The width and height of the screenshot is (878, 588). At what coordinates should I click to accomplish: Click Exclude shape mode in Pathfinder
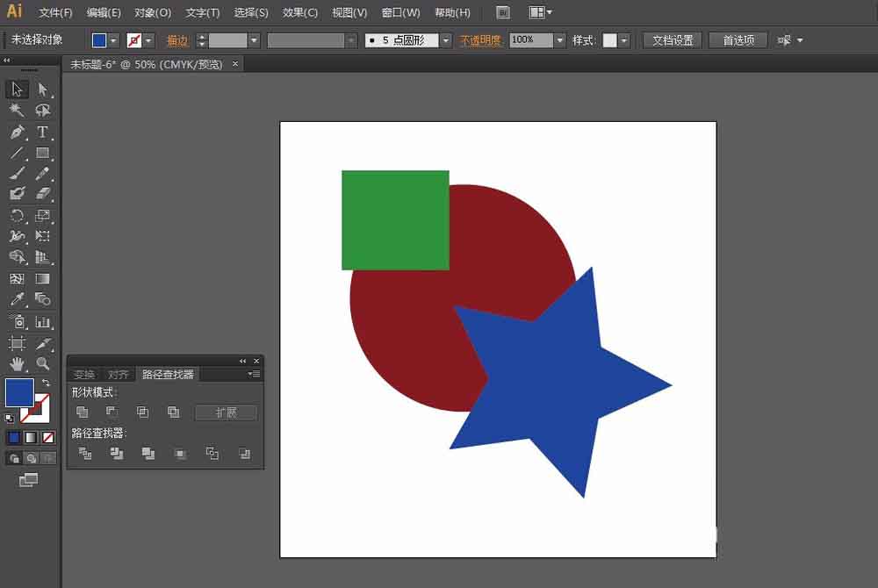pos(174,412)
